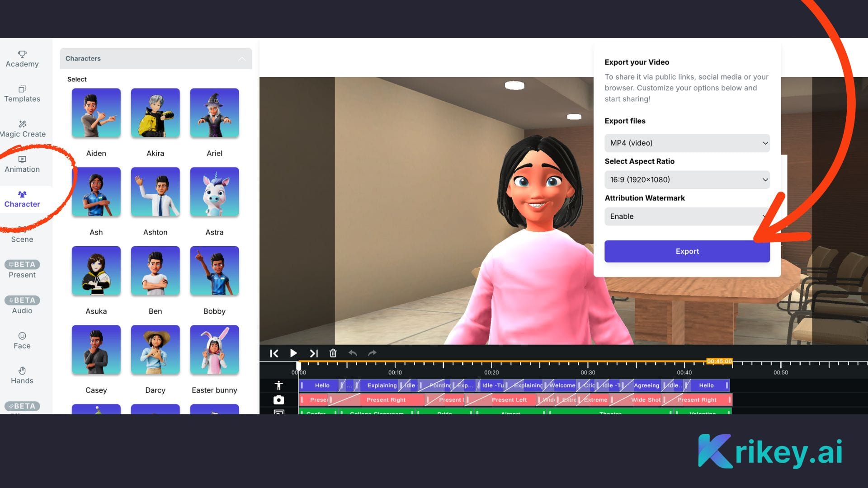Open the Animation panel in the sidebar
This screenshot has height=488, width=868.
coord(22,164)
